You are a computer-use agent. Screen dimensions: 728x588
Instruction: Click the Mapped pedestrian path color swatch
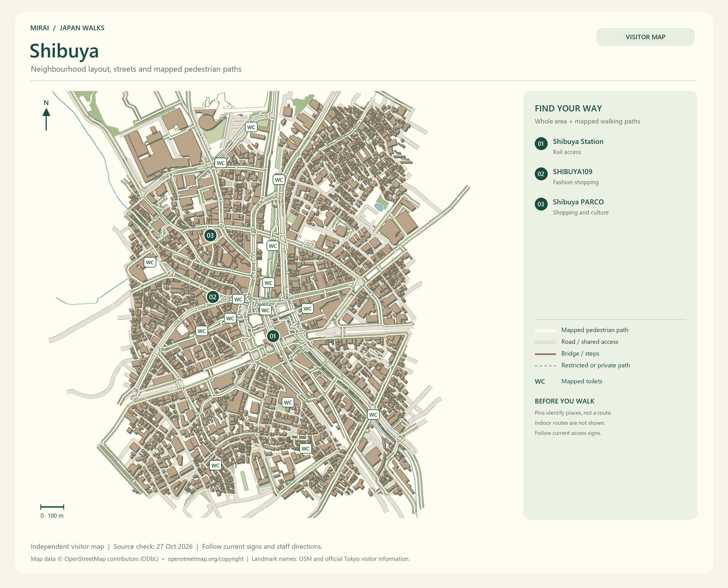tap(545, 330)
